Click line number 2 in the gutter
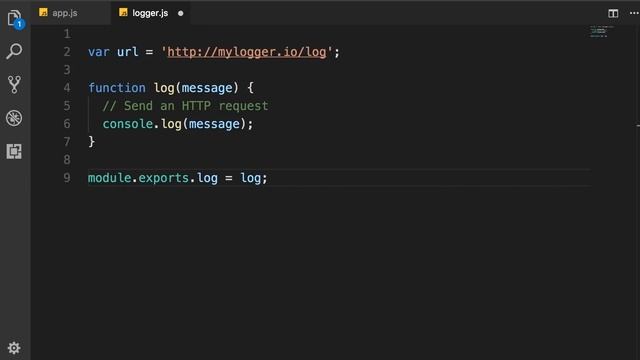The image size is (640, 360). click(x=67, y=52)
